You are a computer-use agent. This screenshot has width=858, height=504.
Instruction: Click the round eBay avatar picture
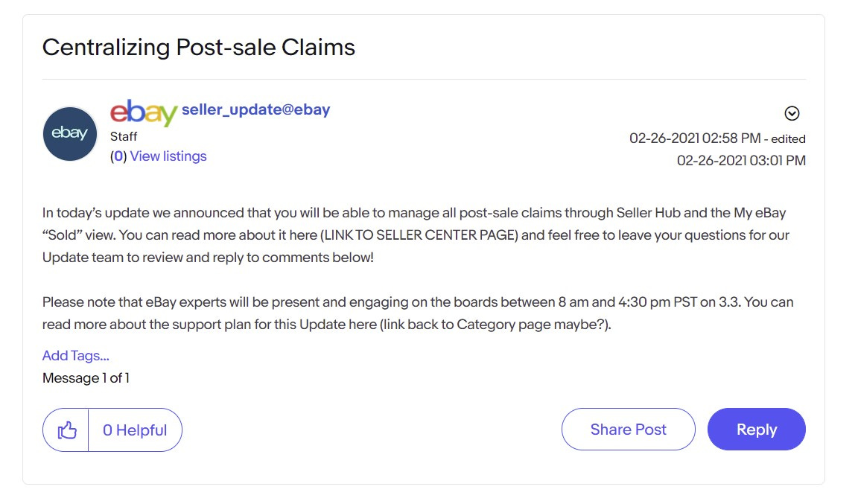pos(70,133)
